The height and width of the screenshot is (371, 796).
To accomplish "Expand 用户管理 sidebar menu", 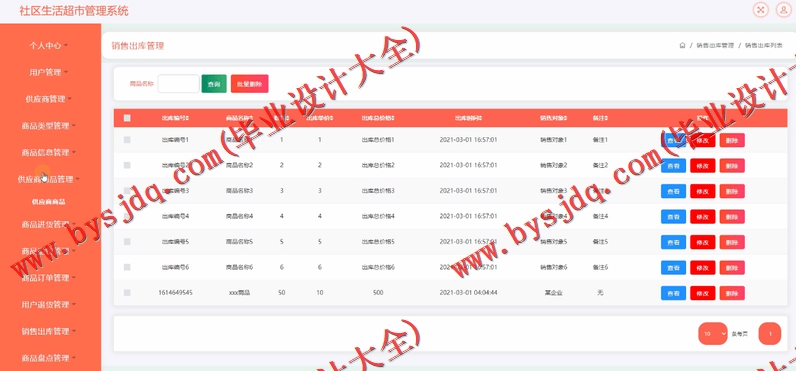I will click(49, 72).
